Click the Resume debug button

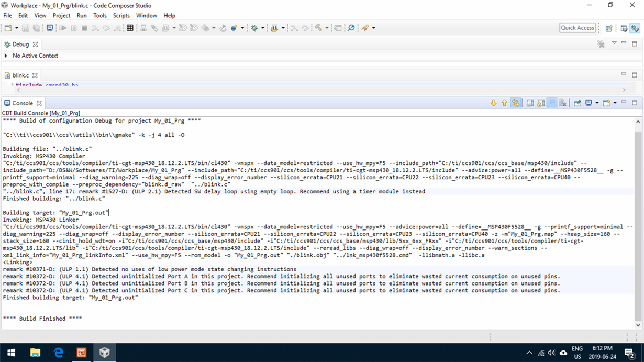[63, 28]
